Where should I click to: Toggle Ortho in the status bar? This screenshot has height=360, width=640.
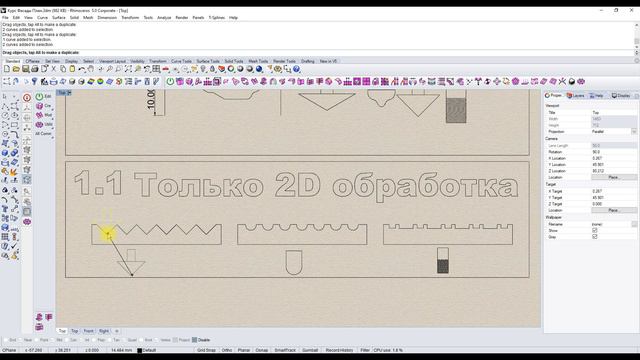[227, 350]
